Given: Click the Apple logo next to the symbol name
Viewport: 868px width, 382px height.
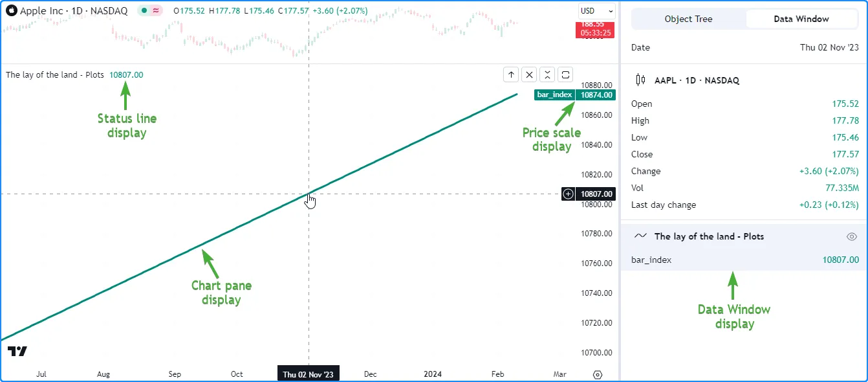Looking at the screenshot, I should click(11, 11).
